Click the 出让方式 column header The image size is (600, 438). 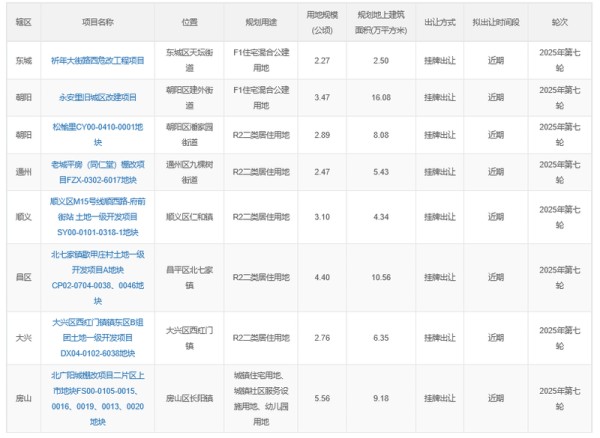pyautogui.click(x=440, y=22)
